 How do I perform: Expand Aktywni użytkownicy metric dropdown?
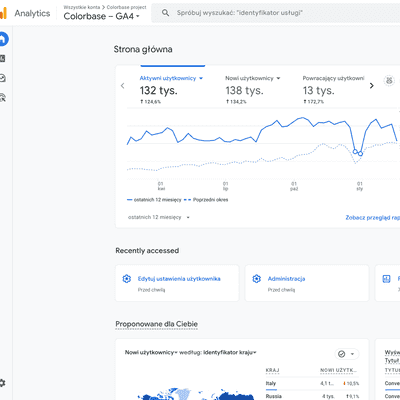pyautogui.click(x=201, y=78)
